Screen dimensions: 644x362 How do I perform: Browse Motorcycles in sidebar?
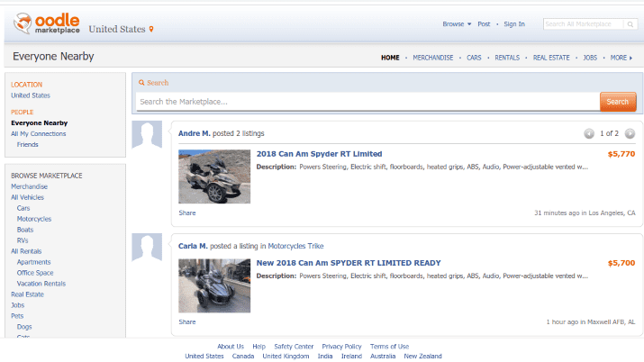point(34,219)
